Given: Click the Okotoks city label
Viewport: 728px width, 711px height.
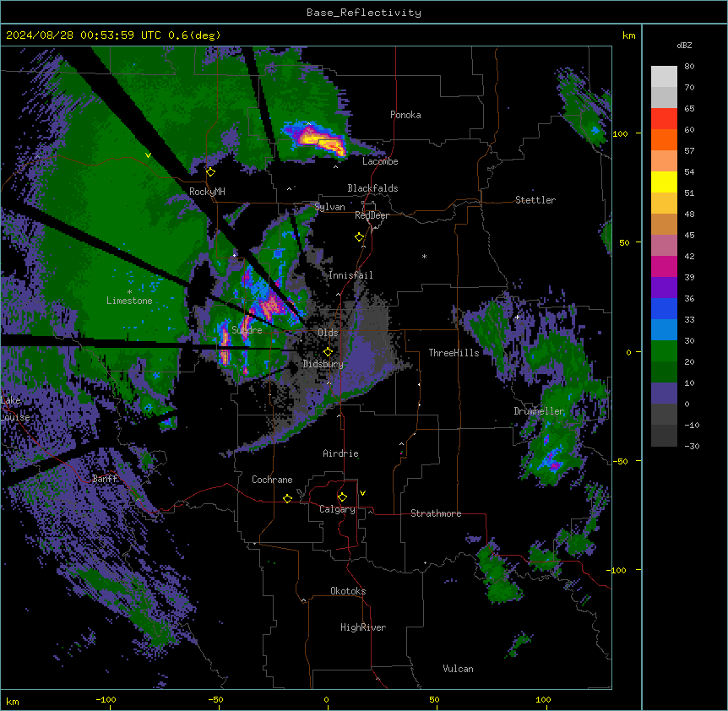Looking at the screenshot, I should point(348,591).
